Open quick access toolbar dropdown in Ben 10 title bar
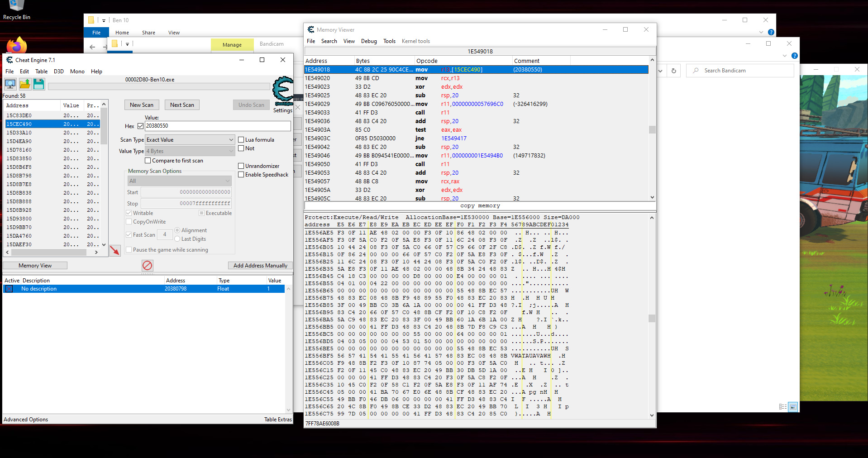The image size is (868, 458). [x=104, y=20]
